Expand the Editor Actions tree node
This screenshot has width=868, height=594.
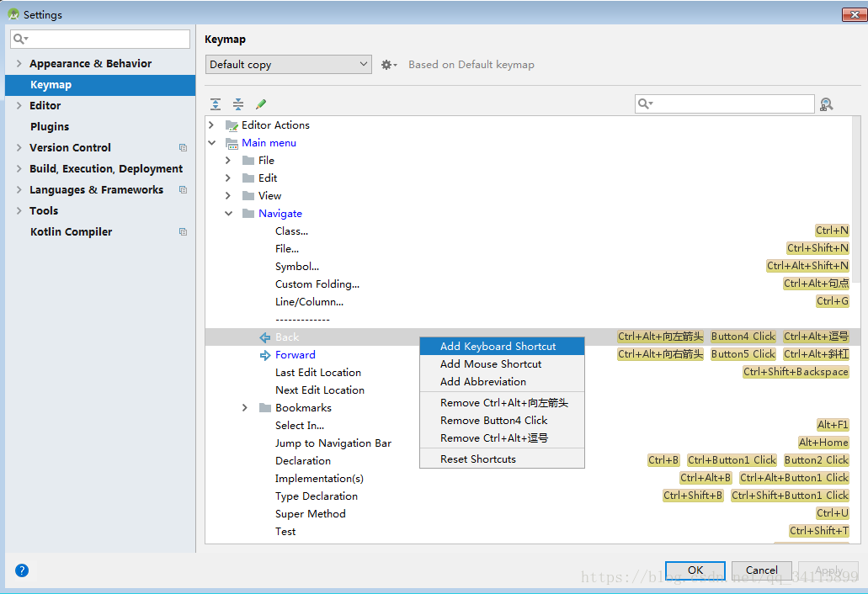pos(211,125)
